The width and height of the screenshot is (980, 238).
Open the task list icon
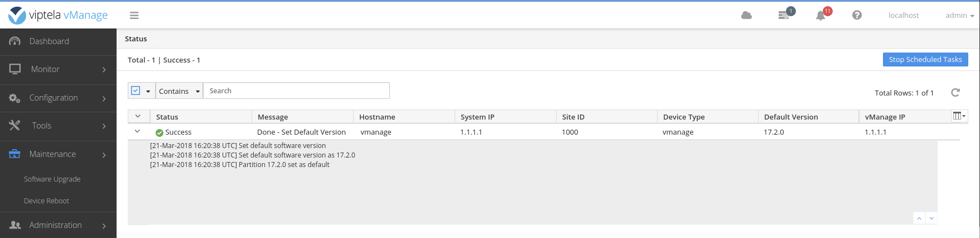(784, 15)
